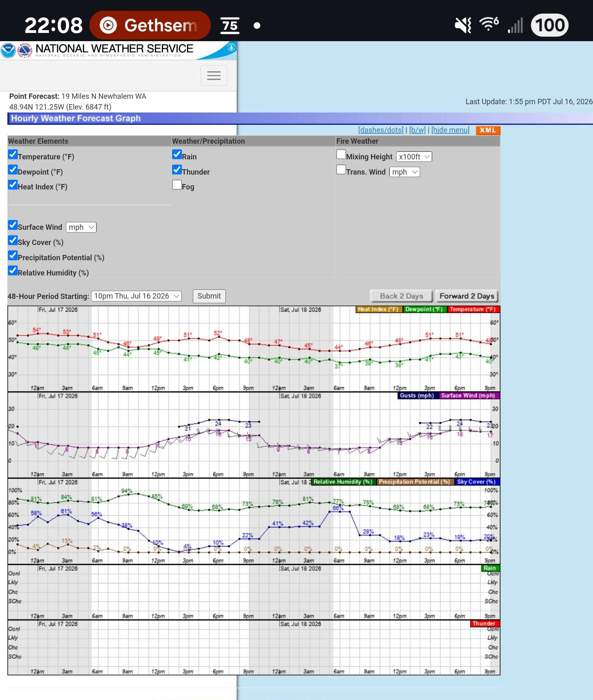Tap the Wi-Fi status icon
This screenshot has height=700, width=593.
click(489, 25)
